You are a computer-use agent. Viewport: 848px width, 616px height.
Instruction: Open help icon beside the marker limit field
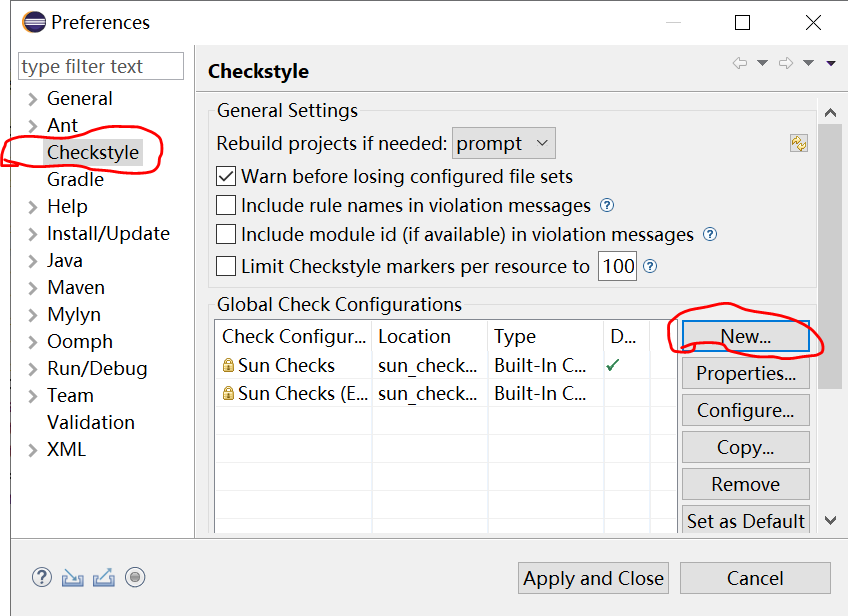[x=650, y=266]
